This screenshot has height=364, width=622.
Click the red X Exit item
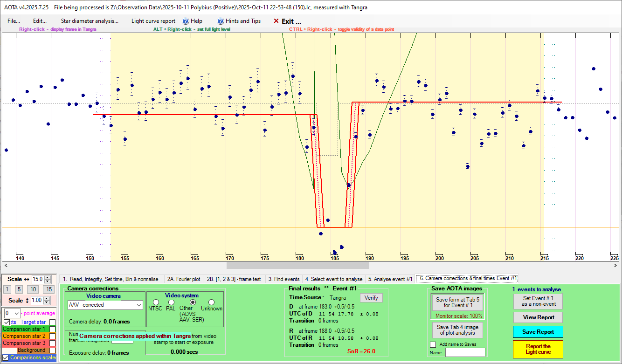[x=287, y=21]
